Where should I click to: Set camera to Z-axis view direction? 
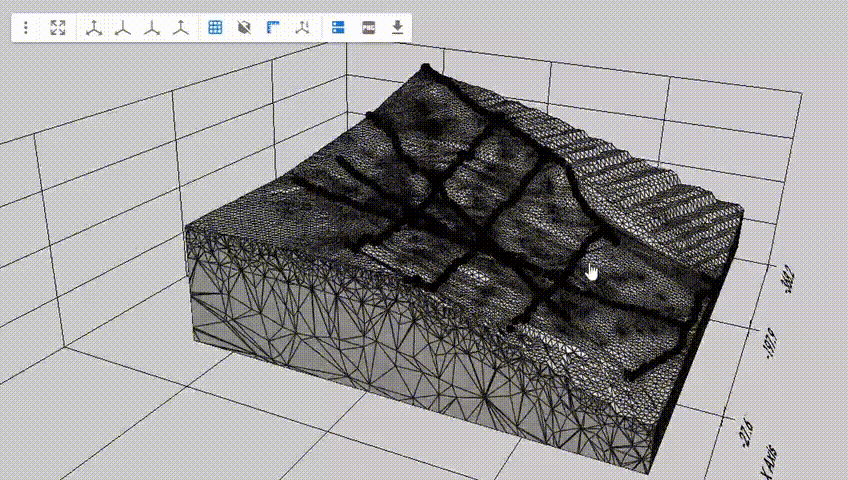(180, 28)
